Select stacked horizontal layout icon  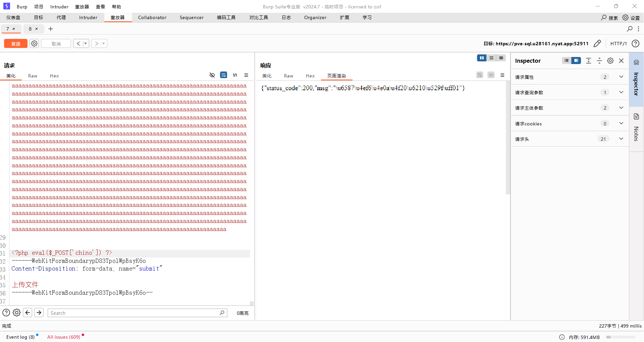[x=491, y=58]
